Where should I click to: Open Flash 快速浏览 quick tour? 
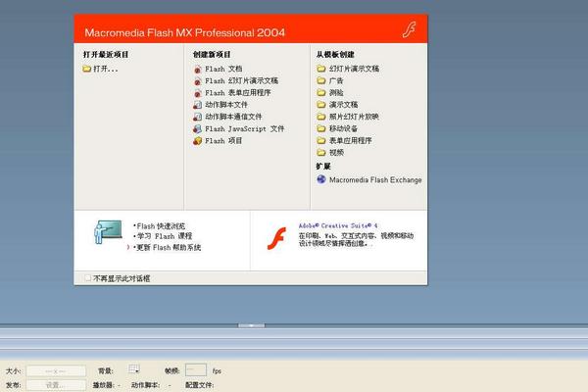click(x=161, y=226)
